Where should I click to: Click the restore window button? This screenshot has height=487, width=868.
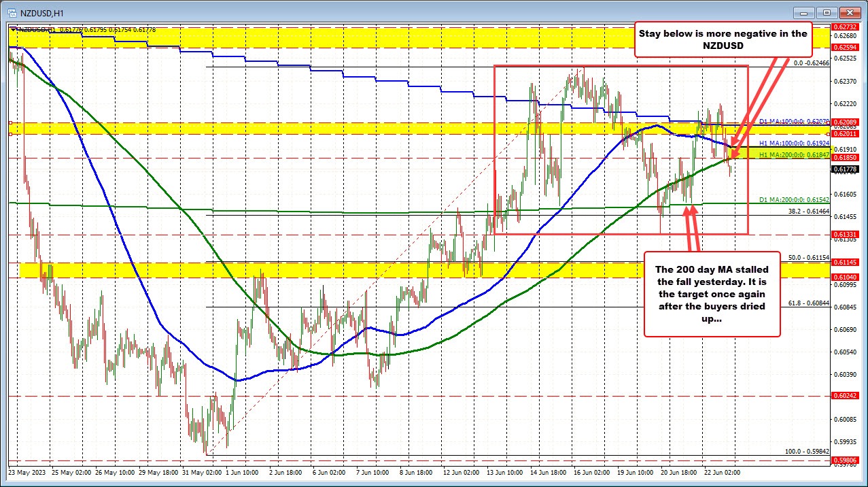click(x=827, y=12)
